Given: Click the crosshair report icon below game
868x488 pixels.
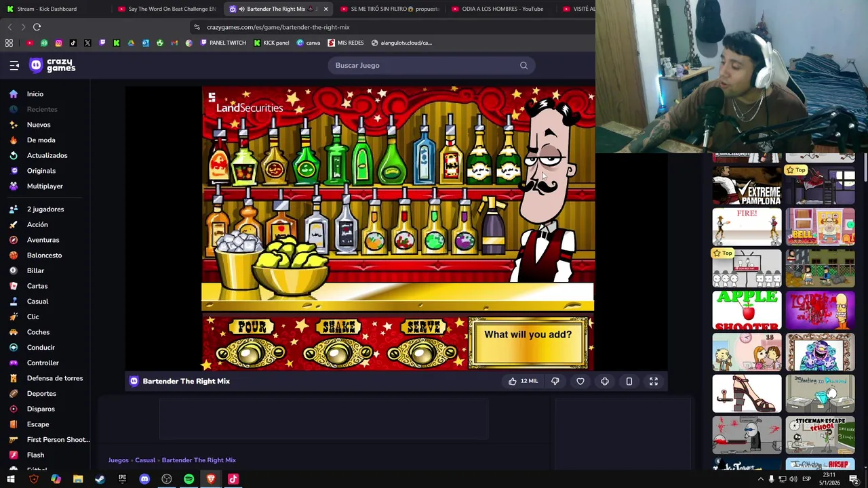Looking at the screenshot, I should pos(605,382).
